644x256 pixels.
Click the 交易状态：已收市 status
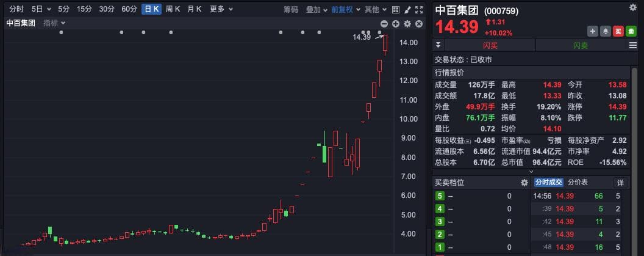click(463, 60)
